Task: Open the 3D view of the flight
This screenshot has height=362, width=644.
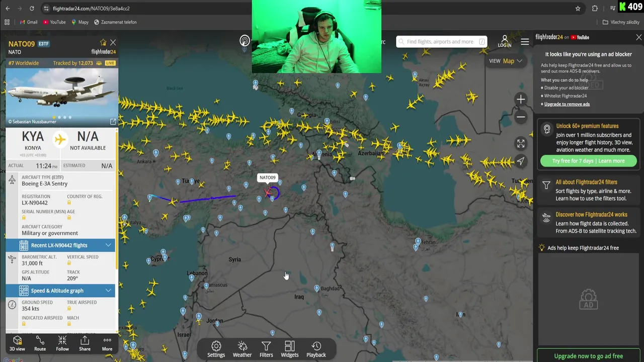Action: point(17,343)
